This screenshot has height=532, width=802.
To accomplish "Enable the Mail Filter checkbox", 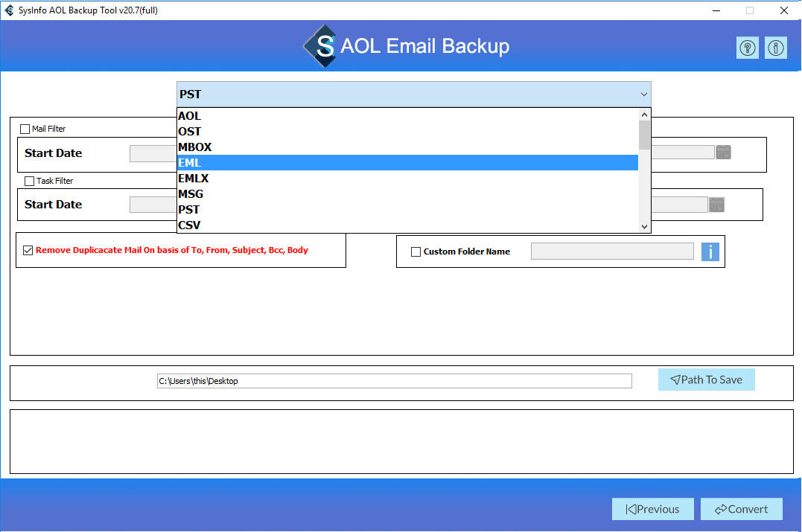I will [x=25, y=129].
